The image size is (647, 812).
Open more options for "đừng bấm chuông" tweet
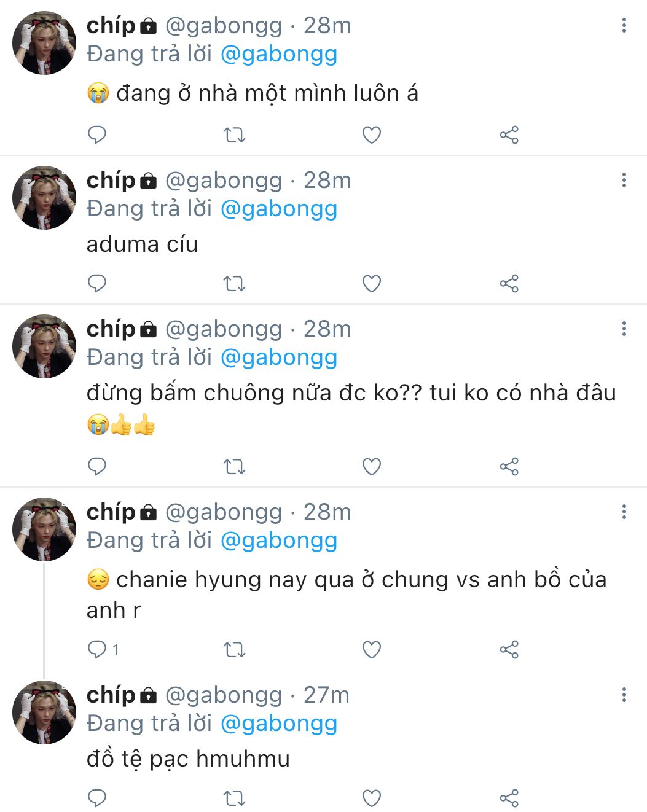[x=624, y=329]
